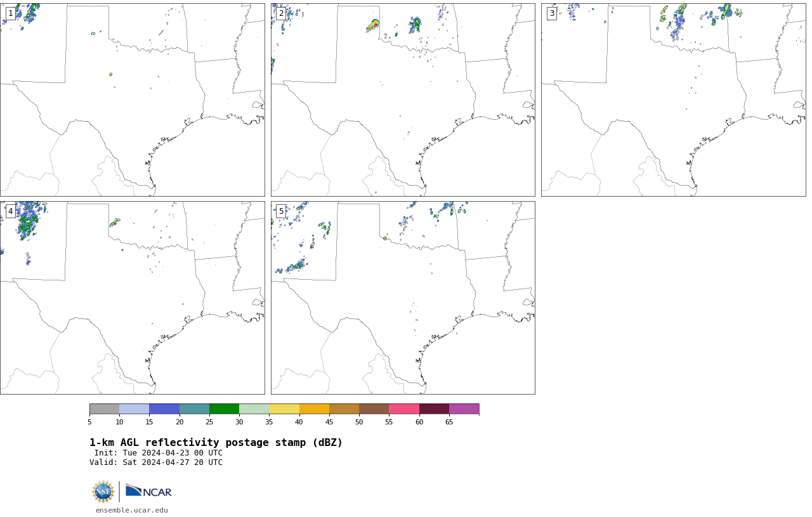Click the NSF logo icon
The height and width of the screenshot is (517, 812).
pos(103,492)
